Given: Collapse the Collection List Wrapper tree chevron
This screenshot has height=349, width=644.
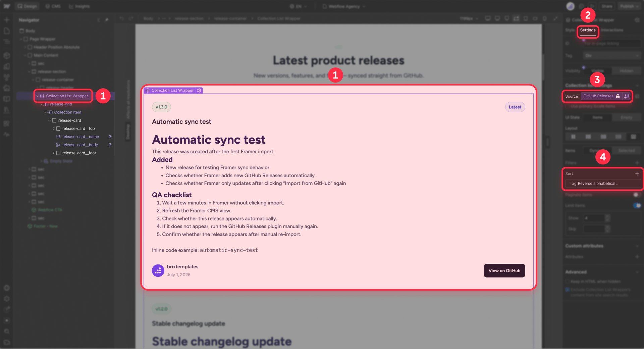Looking at the screenshot, I should 37,96.
